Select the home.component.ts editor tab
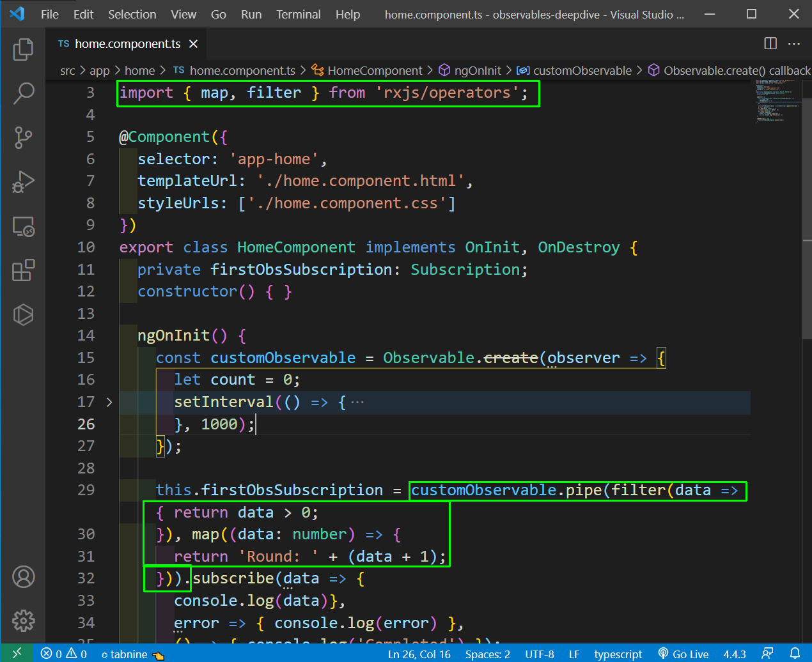 pyautogui.click(x=127, y=44)
